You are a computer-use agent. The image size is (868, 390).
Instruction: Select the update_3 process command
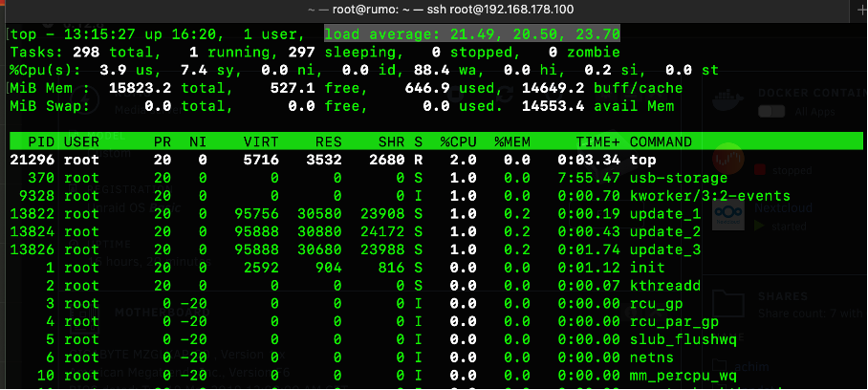pyautogui.click(x=665, y=249)
